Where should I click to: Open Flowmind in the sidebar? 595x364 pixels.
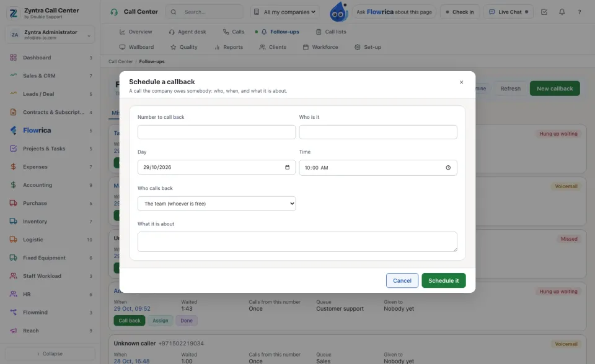click(x=50, y=313)
